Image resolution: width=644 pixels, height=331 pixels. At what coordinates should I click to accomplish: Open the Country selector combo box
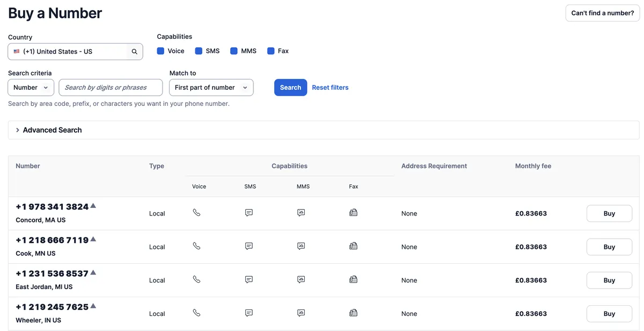tap(75, 52)
